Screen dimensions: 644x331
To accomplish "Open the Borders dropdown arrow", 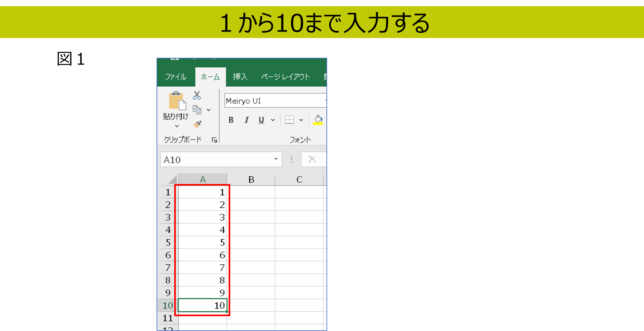I will coord(301,120).
